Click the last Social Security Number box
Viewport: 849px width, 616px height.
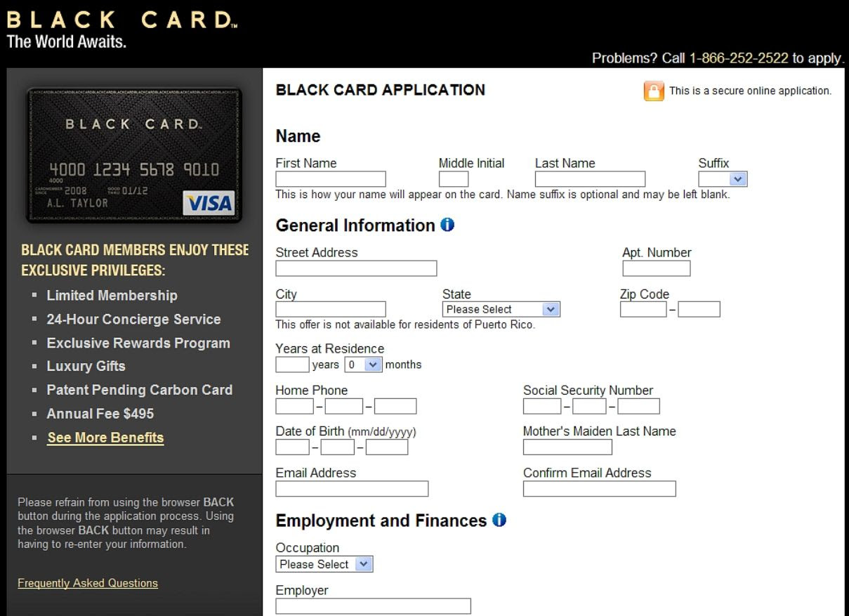638,406
